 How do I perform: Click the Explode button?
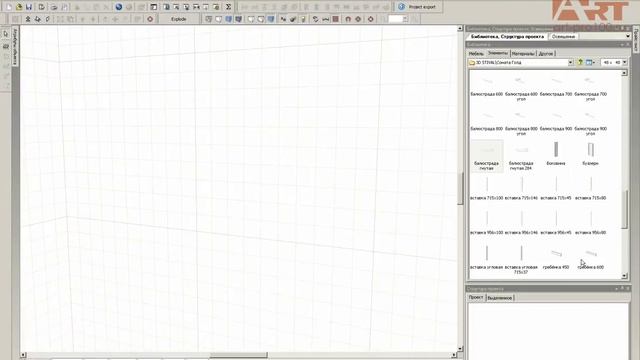[179, 19]
